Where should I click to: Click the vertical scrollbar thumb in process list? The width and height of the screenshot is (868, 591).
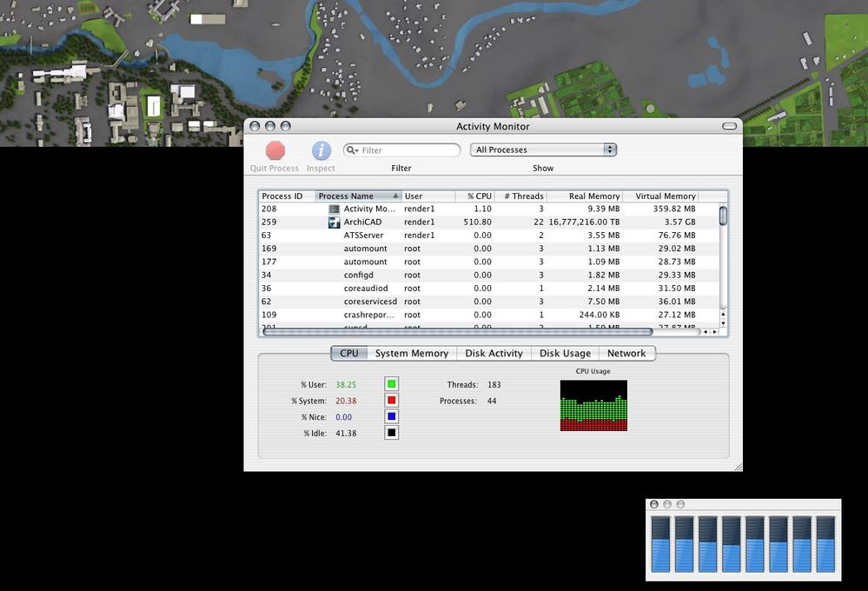[x=723, y=215]
